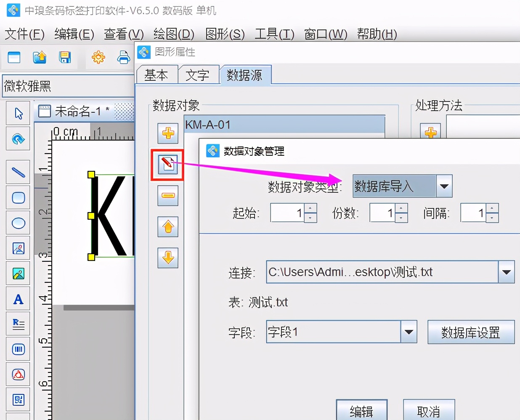Select the text tool labeled A

tap(18, 299)
